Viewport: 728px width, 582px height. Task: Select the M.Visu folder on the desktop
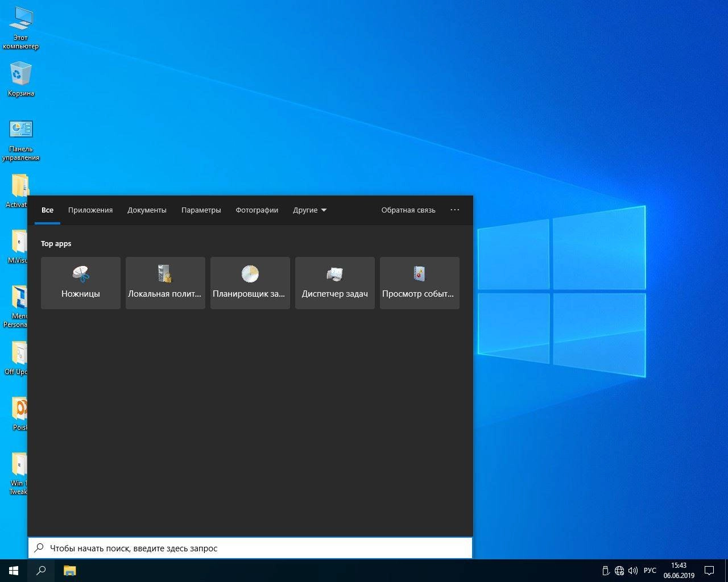[x=17, y=247]
